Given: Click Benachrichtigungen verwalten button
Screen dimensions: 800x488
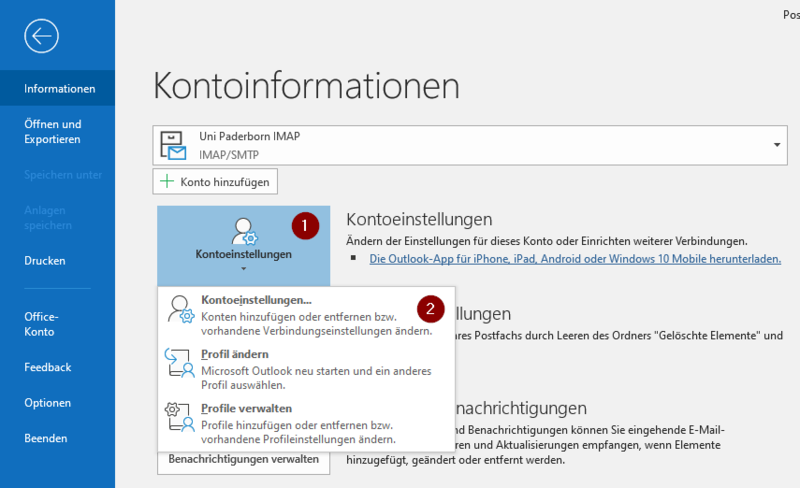Looking at the screenshot, I should 243,459.
